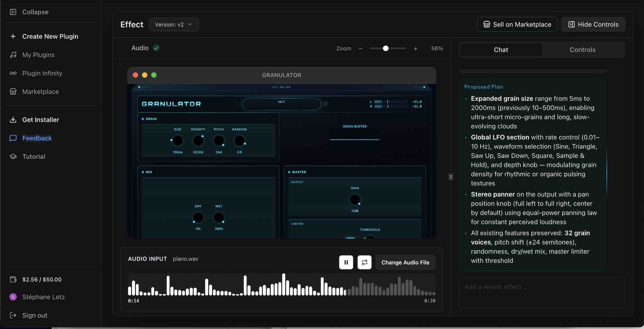Select the Chat tab
This screenshot has width=644, height=329.
pyautogui.click(x=501, y=50)
